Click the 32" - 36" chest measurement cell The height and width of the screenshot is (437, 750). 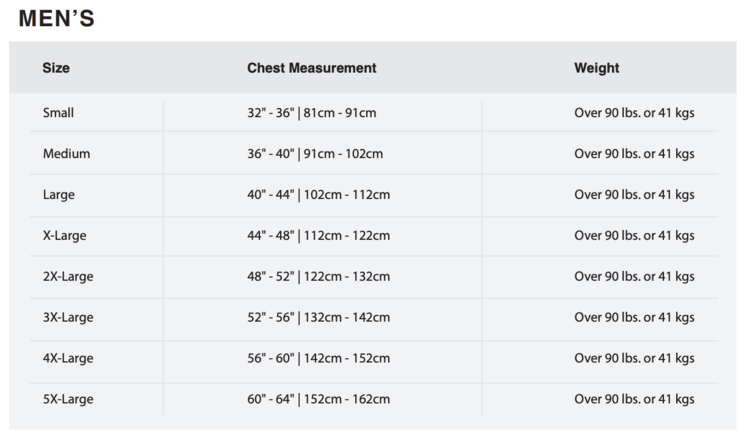[x=311, y=113]
